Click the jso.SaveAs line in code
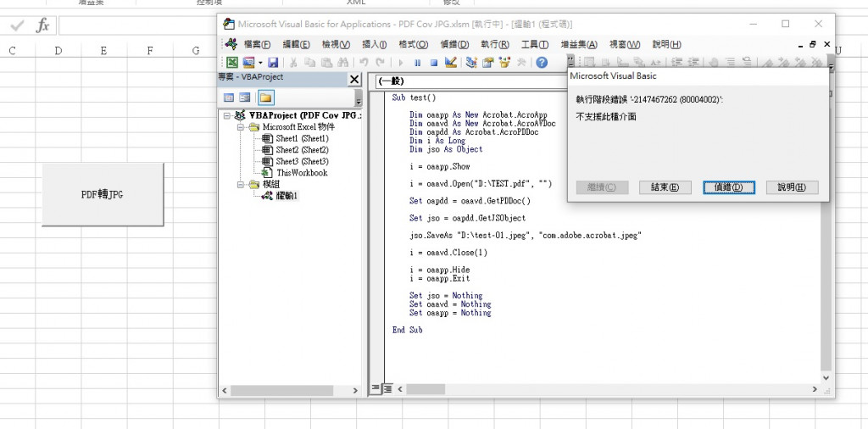Image resolution: width=868 pixels, height=429 pixels. point(525,235)
